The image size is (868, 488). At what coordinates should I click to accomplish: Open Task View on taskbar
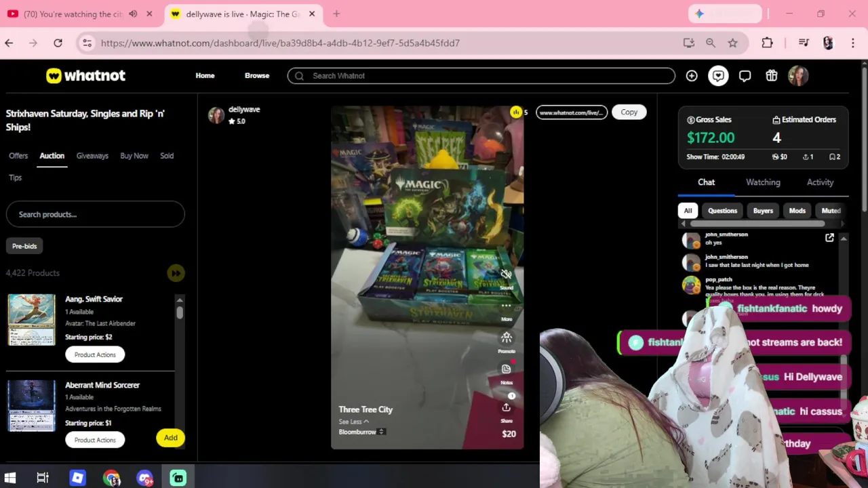pos(43,478)
